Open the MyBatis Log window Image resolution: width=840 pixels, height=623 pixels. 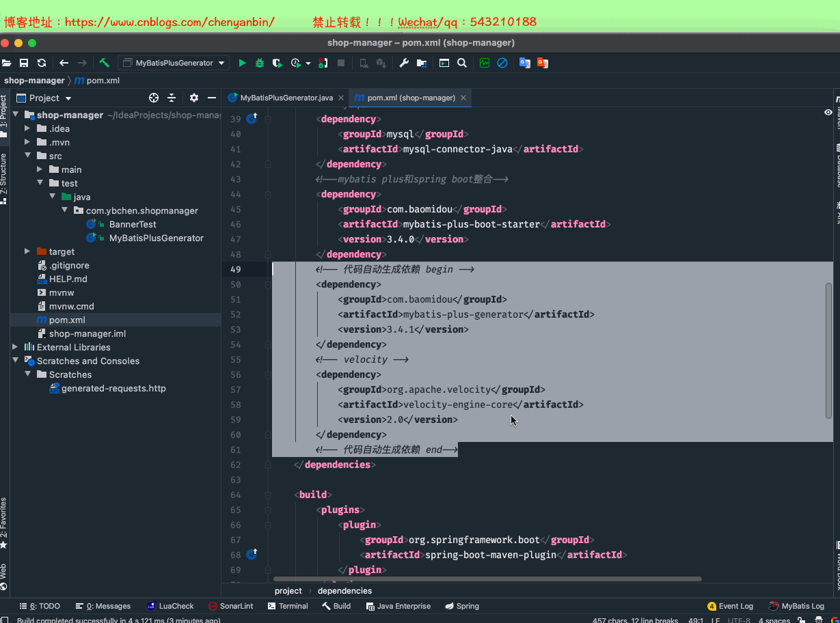797,606
